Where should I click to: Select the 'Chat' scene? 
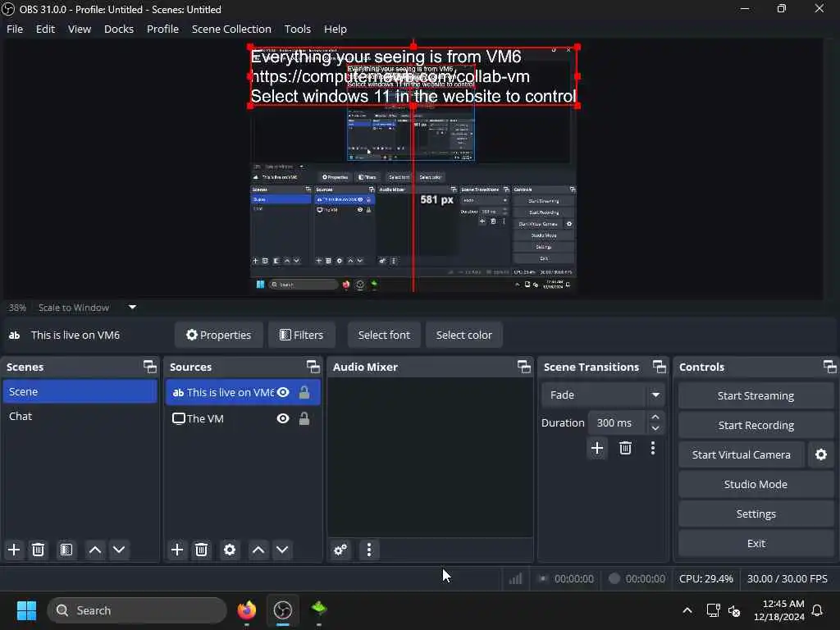click(80, 416)
